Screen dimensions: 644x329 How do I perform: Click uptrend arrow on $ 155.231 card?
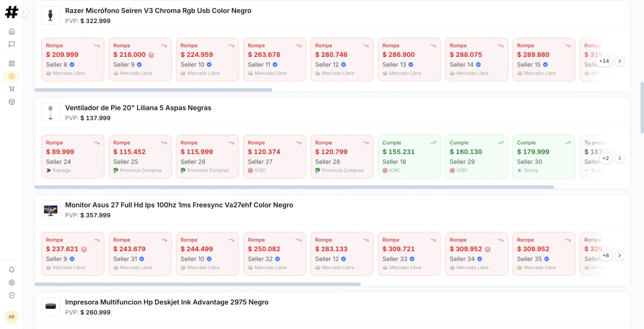pos(433,143)
